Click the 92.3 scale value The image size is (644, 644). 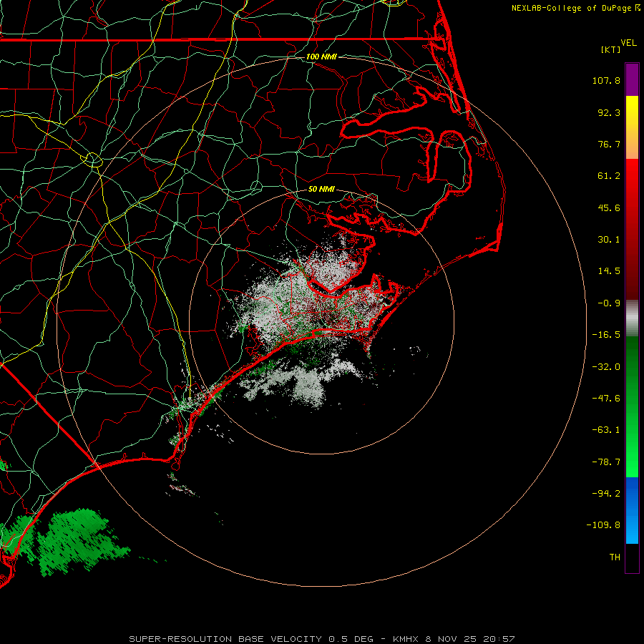tap(609, 112)
